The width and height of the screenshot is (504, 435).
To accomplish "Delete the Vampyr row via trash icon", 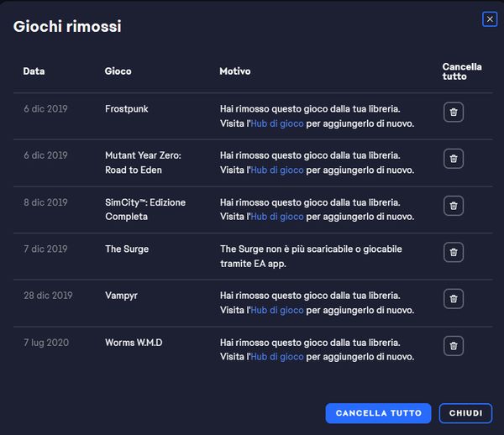I will [453, 299].
